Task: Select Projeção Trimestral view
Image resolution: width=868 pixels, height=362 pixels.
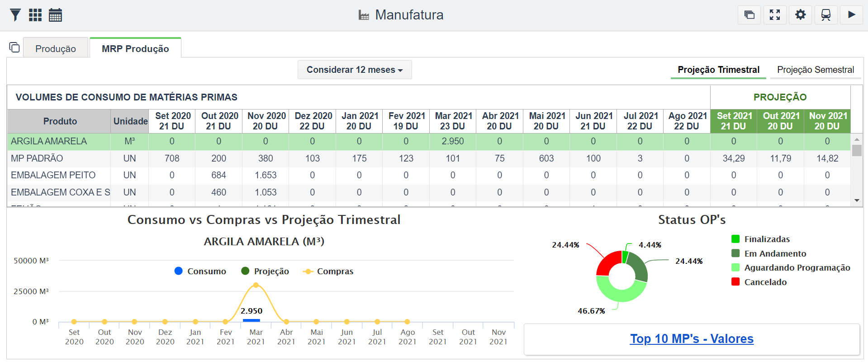Action: point(718,70)
